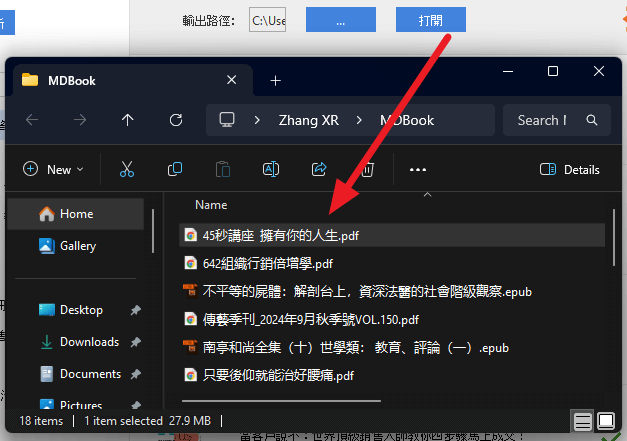Click the Rename icon in toolbar
Image resolution: width=627 pixels, height=441 pixels.
(271, 170)
